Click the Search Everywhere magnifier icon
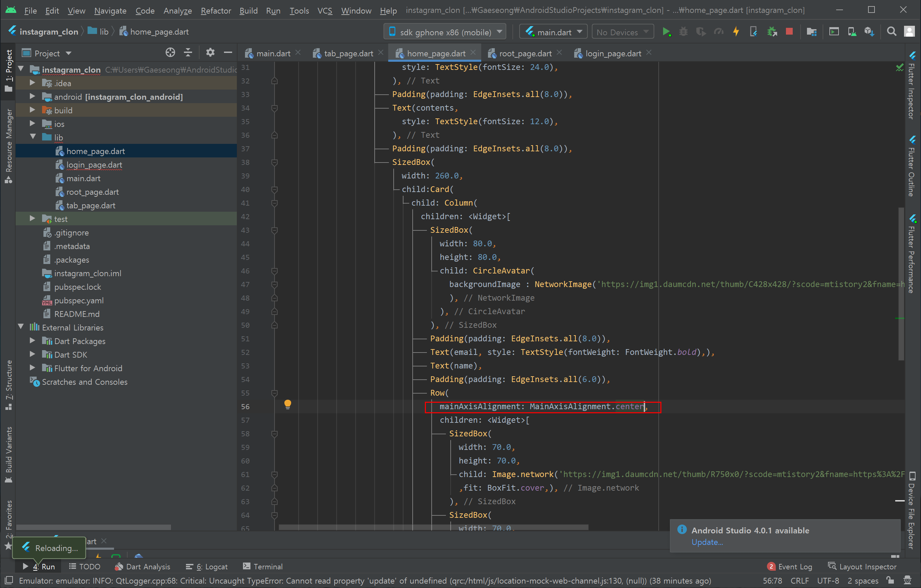Screen dimensions: 921x588 [x=891, y=32]
